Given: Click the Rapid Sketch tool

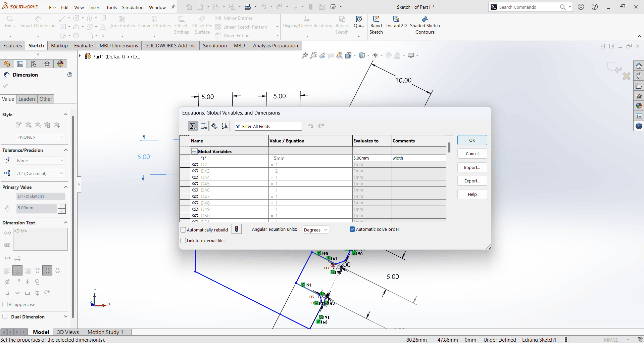Looking at the screenshot, I should [376, 25].
